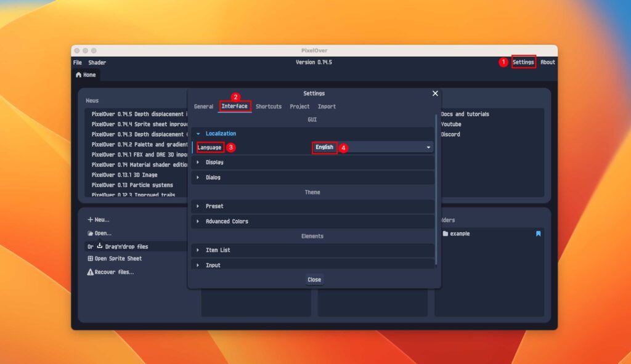The width and height of the screenshot is (631, 364).
Task: Click the Youtube link
Action: (x=450, y=124)
